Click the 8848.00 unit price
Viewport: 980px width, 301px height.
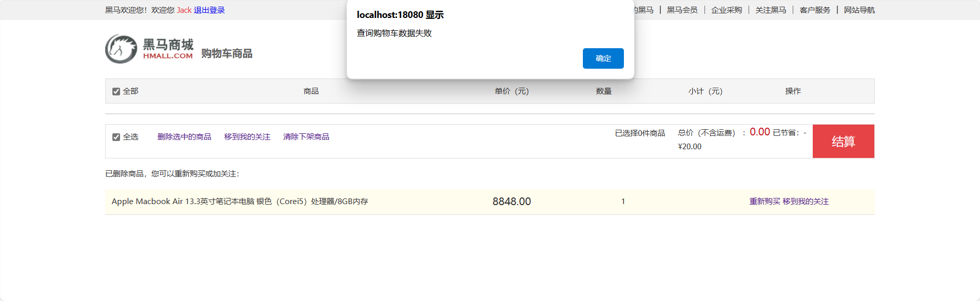tap(512, 202)
